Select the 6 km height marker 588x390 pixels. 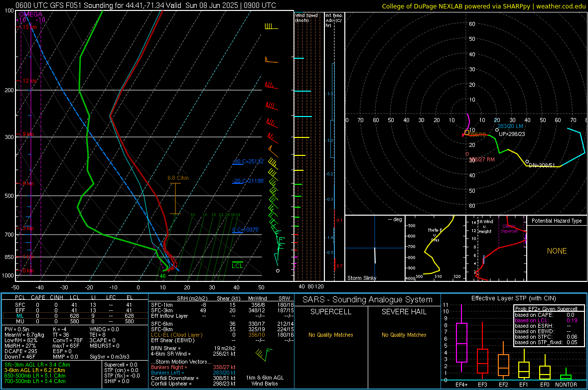[x=28, y=183]
